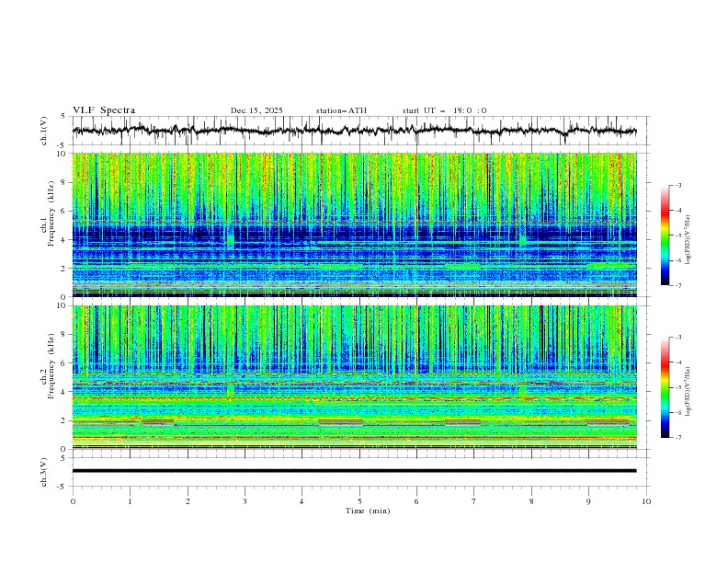728x563 pixels.
Task: Select the station=ATH label
Action: coord(341,110)
